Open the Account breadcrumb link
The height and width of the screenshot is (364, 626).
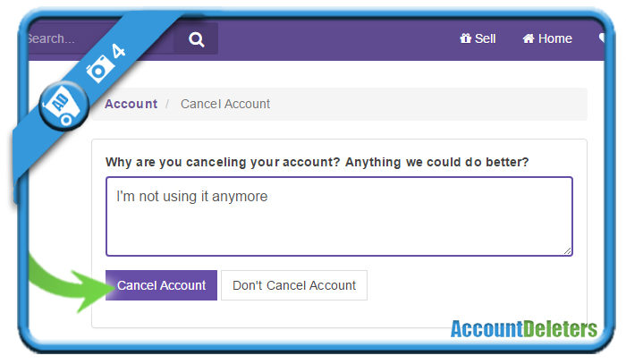(131, 104)
